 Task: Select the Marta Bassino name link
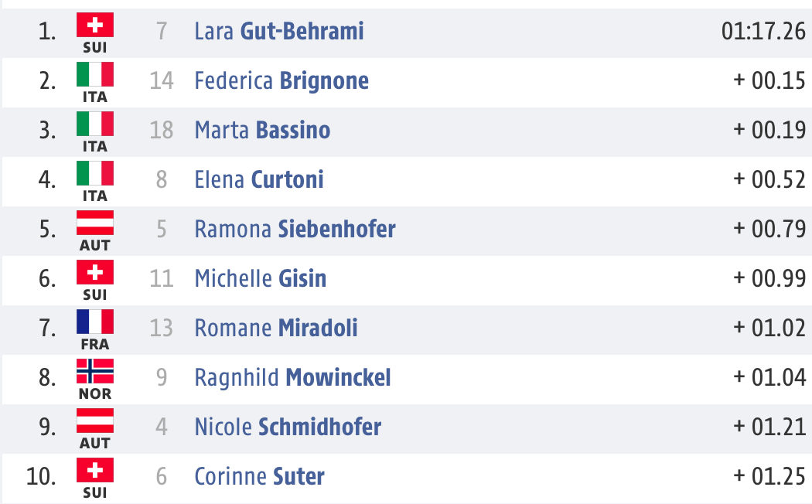(x=263, y=130)
